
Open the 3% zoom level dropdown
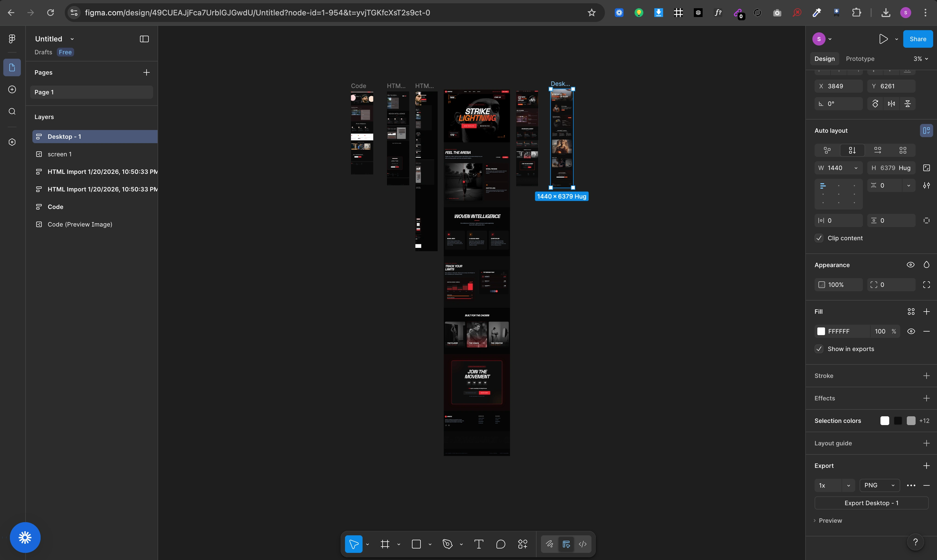[x=920, y=59]
